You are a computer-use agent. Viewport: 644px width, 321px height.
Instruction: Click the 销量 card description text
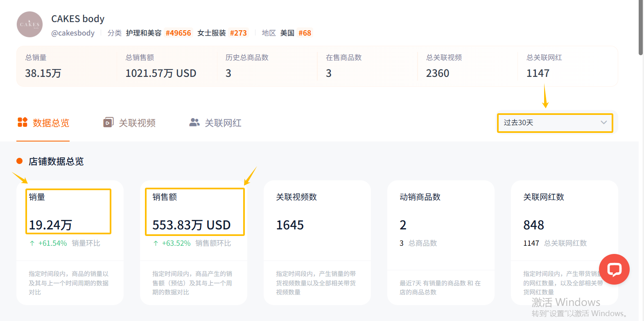[69, 283]
